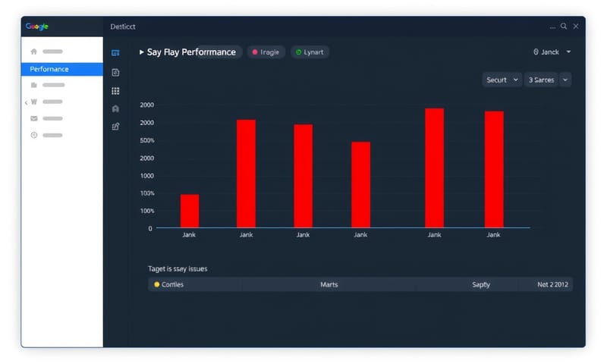This screenshot has height=364, width=607.
Task: Click the tallest red bar in chart
Action: pos(434,168)
